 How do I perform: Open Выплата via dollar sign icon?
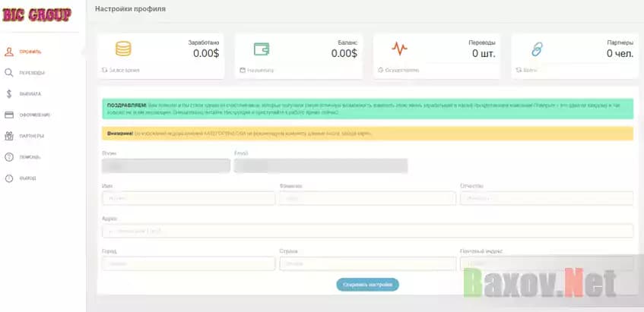tap(9, 94)
